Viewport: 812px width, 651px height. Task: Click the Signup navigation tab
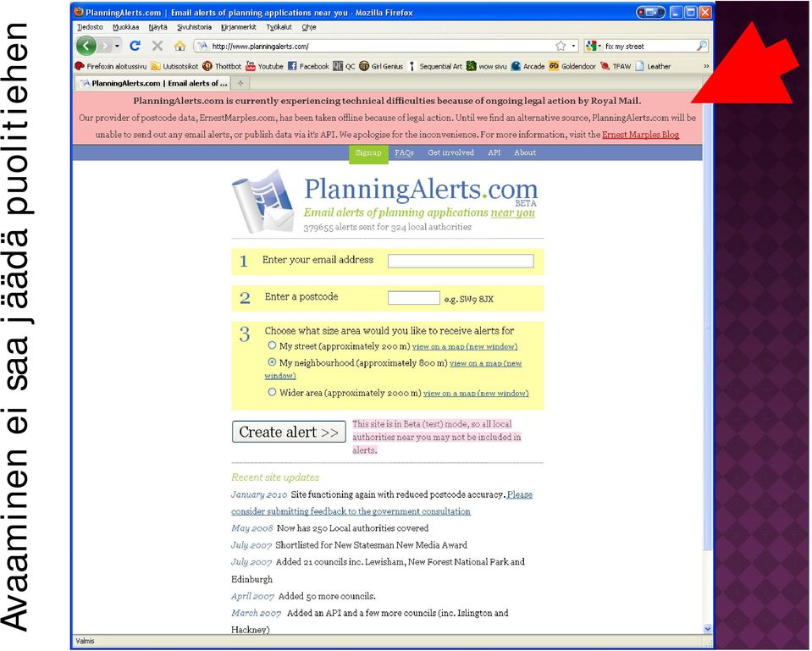tap(368, 152)
